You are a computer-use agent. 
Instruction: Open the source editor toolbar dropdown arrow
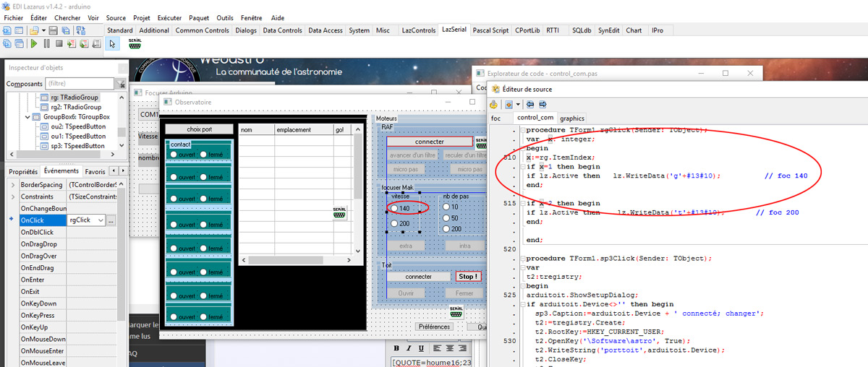[x=519, y=104]
